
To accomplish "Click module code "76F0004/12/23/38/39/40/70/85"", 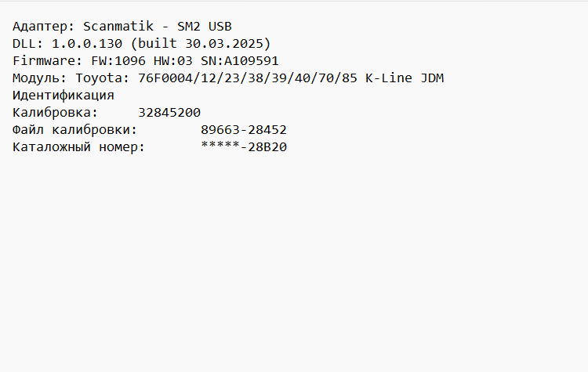I will (x=248, y=78).
